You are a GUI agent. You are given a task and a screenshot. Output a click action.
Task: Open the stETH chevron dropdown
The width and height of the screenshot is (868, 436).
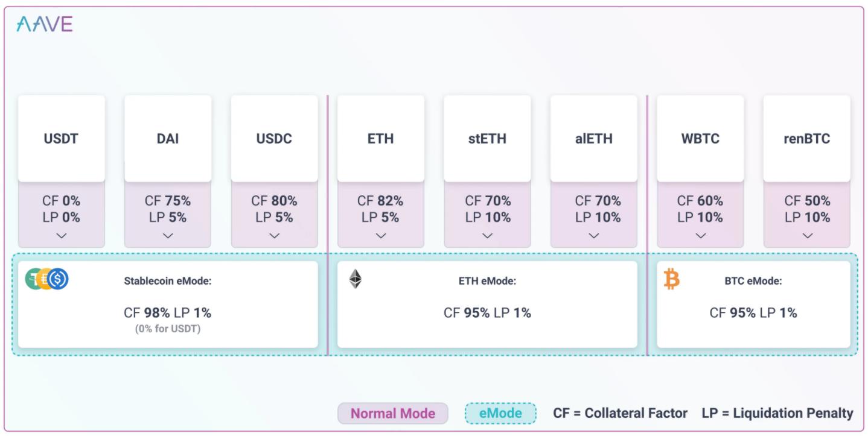488,236
